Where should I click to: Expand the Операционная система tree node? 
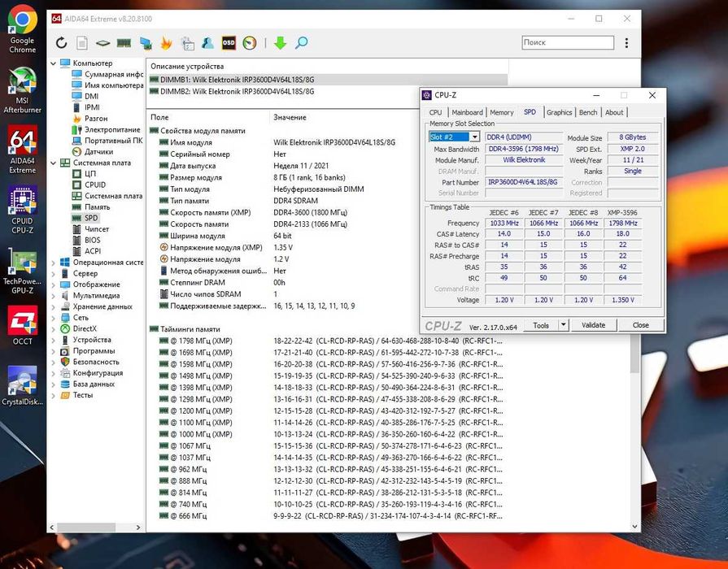(x=53, y=263)
